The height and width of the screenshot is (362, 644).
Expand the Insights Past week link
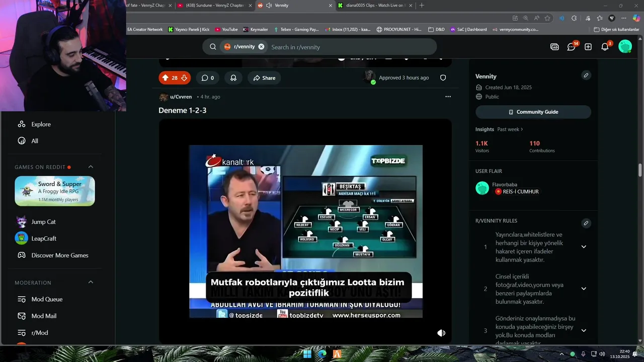click(510, 129)
